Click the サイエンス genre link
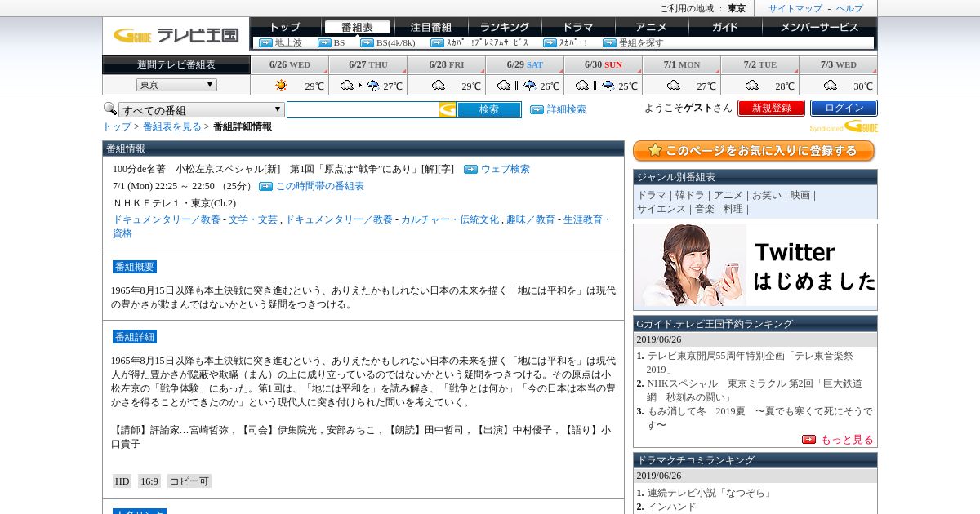Viewport: 980px width, 514px height. coord(661,209)
